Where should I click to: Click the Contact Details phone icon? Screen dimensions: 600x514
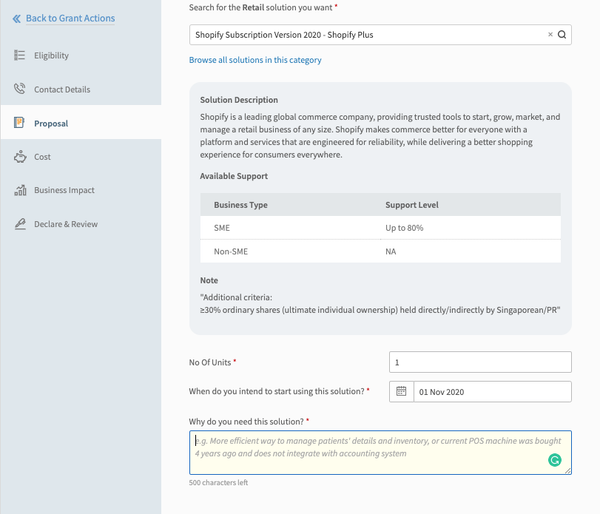(x=20, y=89)
